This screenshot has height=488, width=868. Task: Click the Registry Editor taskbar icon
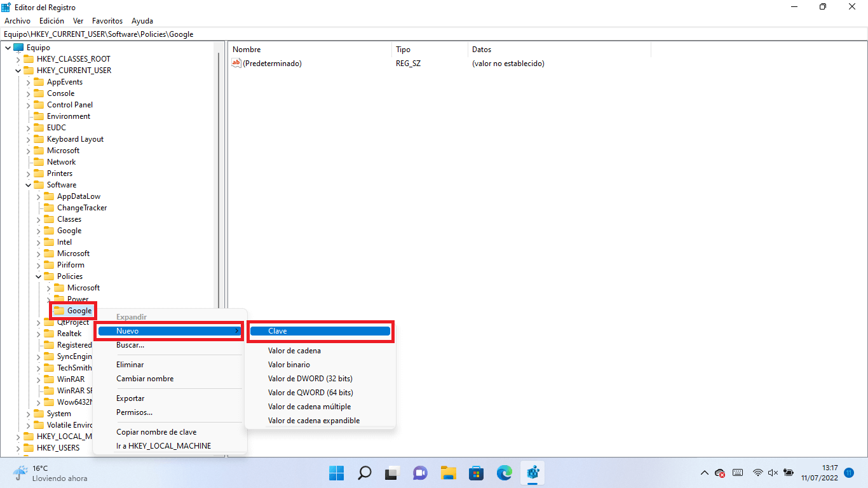pos(532,473)
